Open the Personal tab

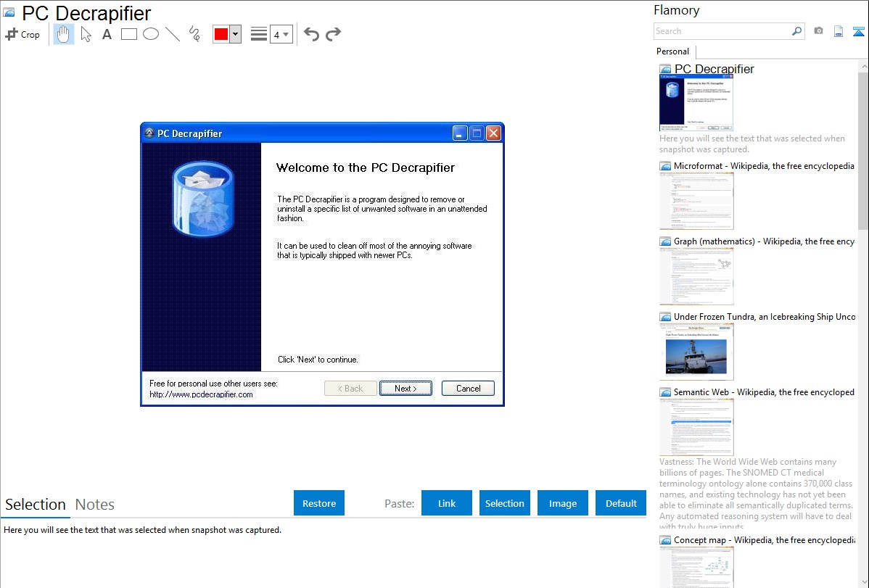(673, 51)
